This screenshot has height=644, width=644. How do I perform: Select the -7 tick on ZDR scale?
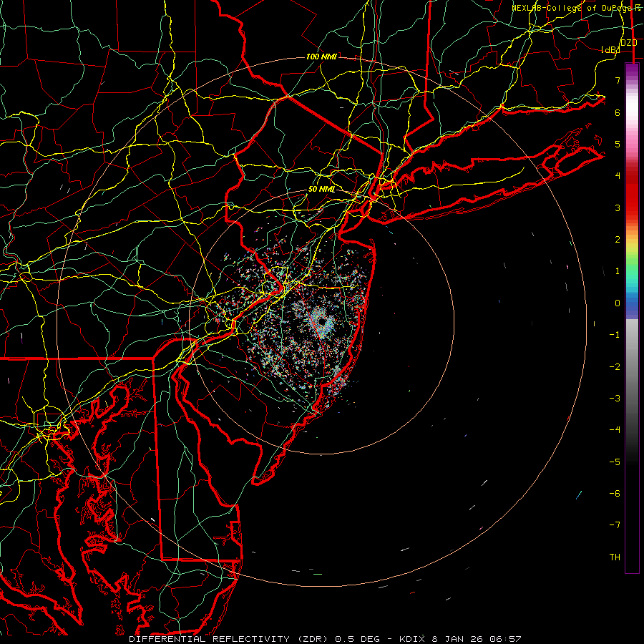coord(615,525)
